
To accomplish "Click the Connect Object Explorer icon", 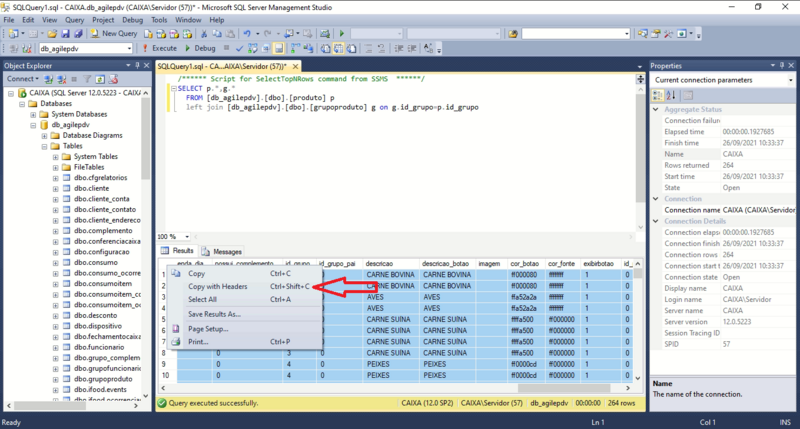I will click(x=48, y=79).
